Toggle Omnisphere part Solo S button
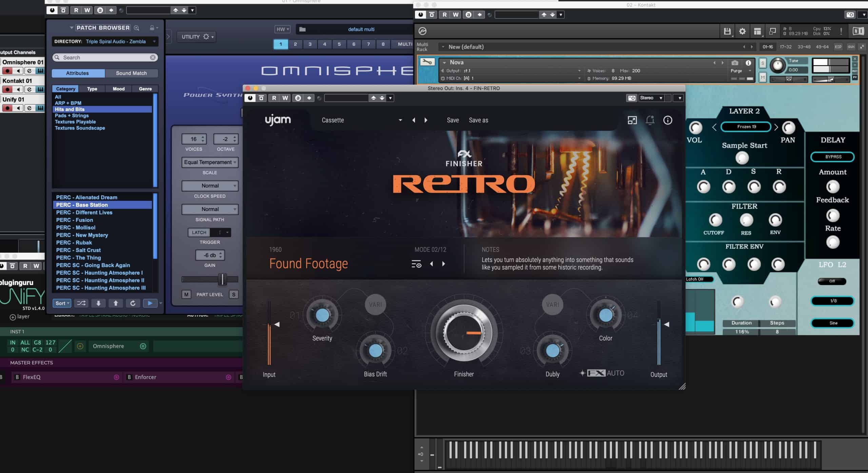The height and width of the screenshot is (473, 868). [x=234, y=294]
